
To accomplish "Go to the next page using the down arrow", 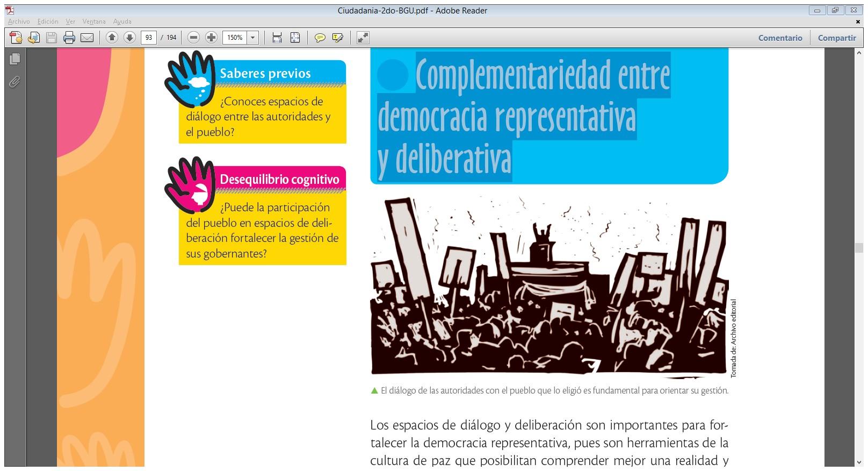I will click(129, 38).
